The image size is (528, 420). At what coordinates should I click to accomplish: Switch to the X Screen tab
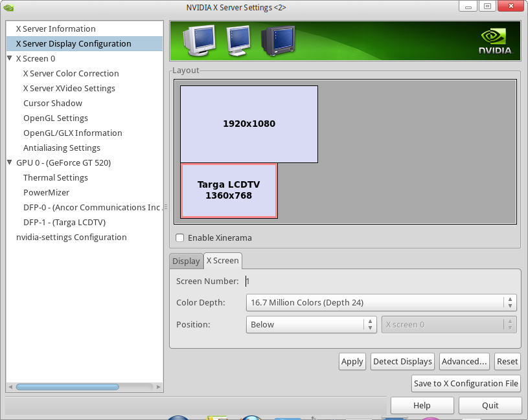[223, 261]
